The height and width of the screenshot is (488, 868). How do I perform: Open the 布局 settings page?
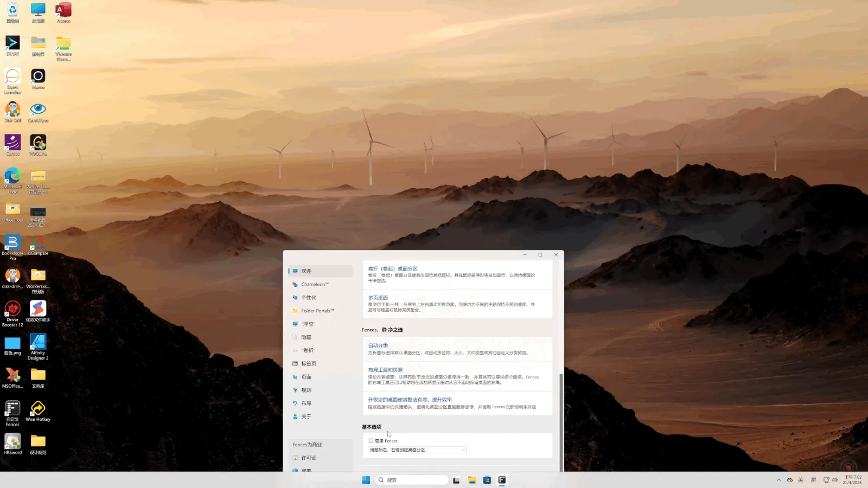306,403
